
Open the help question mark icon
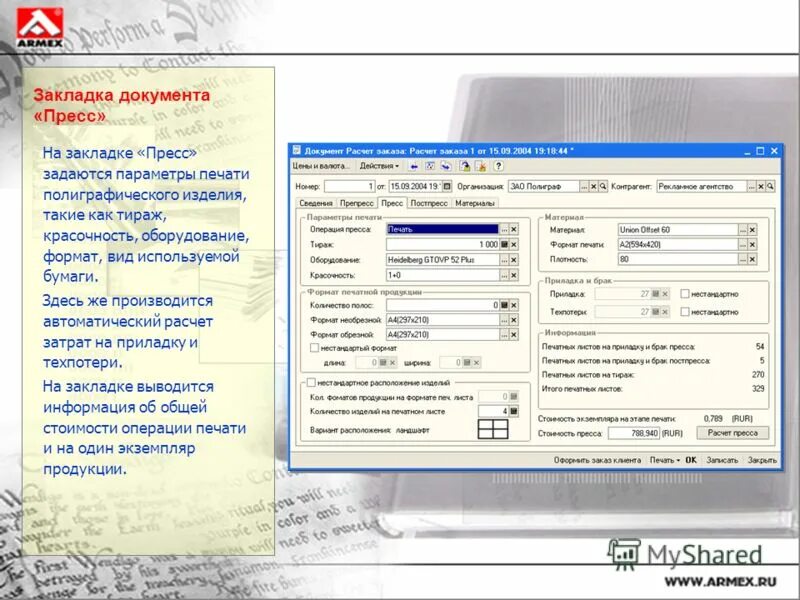(x=499, y=166)
